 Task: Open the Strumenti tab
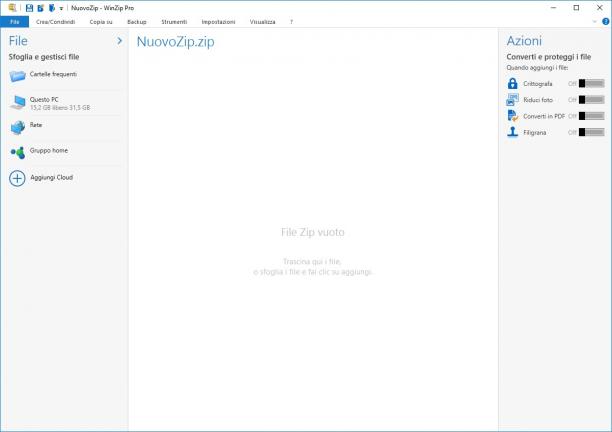coord(174,22)
